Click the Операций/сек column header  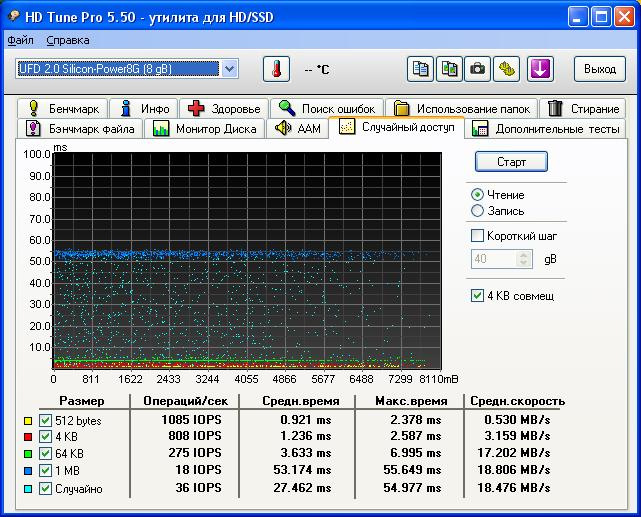[186, 401]
